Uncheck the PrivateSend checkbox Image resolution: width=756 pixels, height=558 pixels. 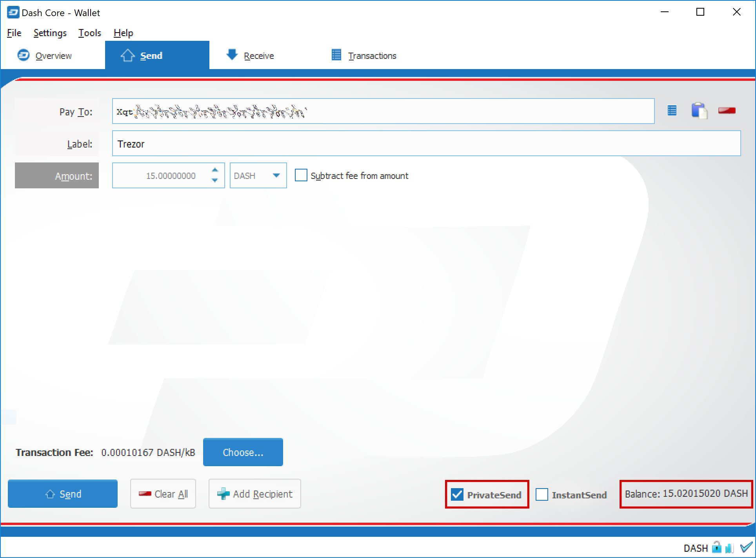pyautogui.click(x=457, y=494)
